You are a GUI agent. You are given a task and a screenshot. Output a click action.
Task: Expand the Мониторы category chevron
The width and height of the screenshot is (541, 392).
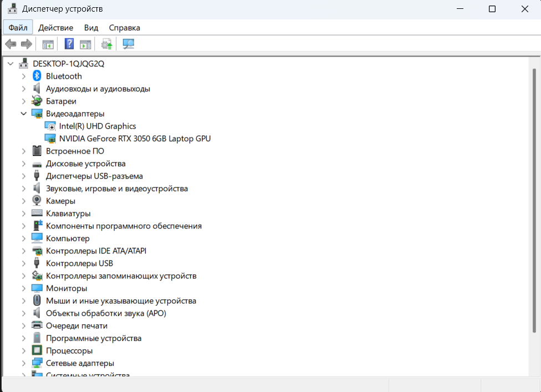pyautogui.click(x=23, y=288)
